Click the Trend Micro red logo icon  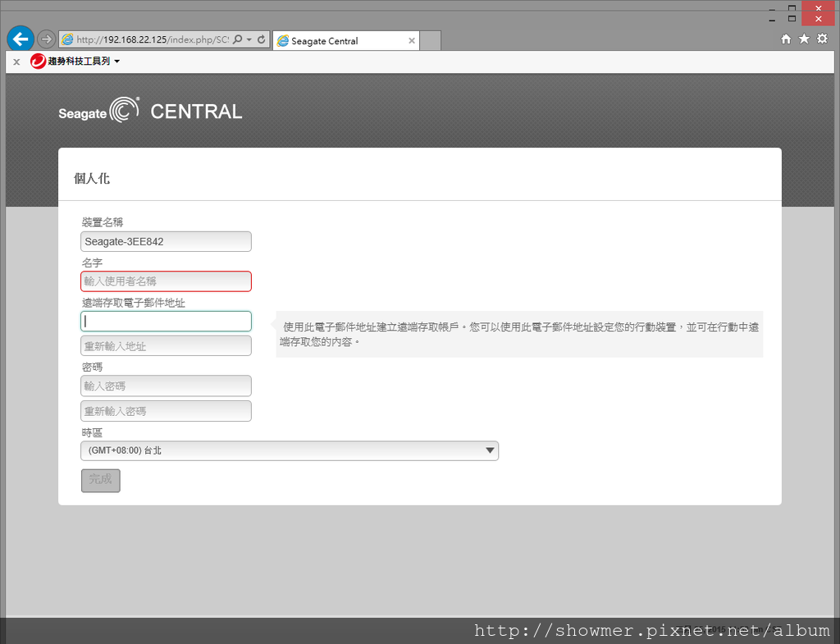[38, 61]
